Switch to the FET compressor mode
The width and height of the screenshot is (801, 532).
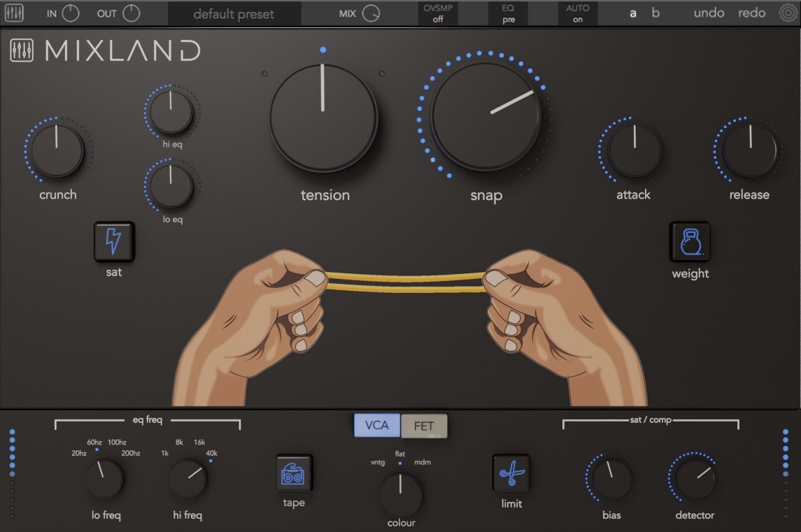click(424, 425)
